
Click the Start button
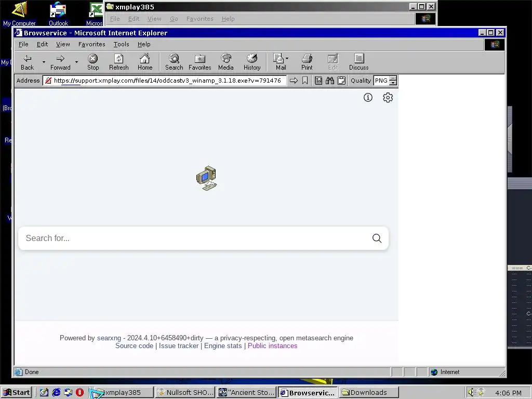click(16, 393)
